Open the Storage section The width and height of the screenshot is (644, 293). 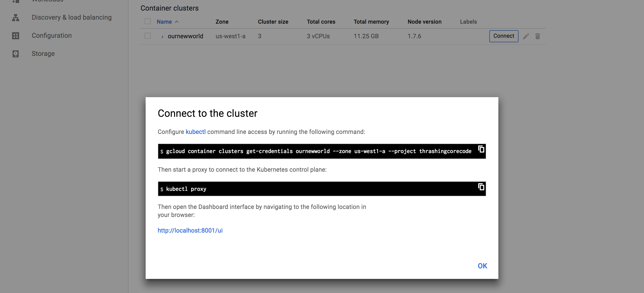43,54
